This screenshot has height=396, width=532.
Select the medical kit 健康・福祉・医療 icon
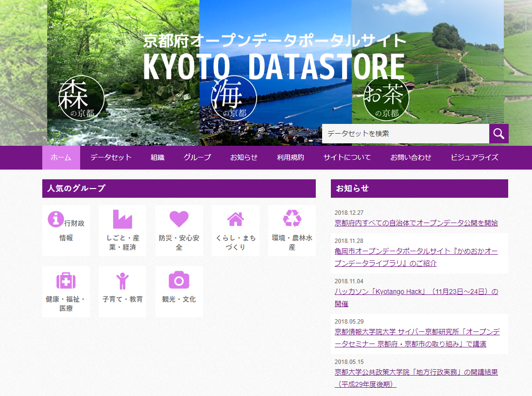[x=66, y=280]
